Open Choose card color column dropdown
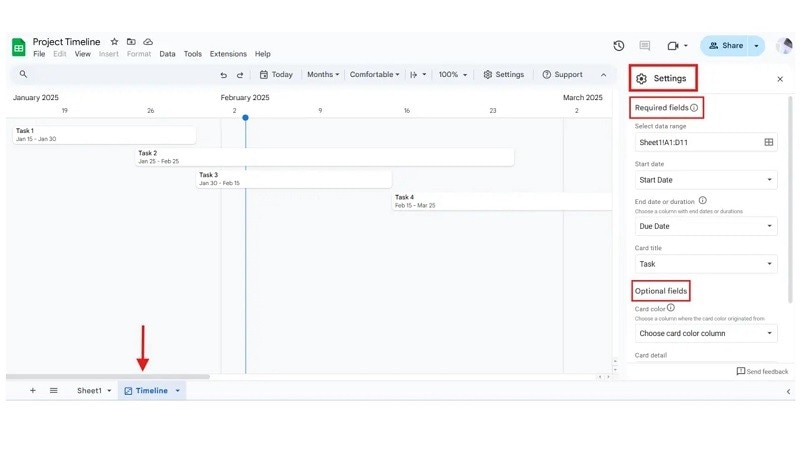The height and width of the screenshot is (450, 800). (706, 333)
